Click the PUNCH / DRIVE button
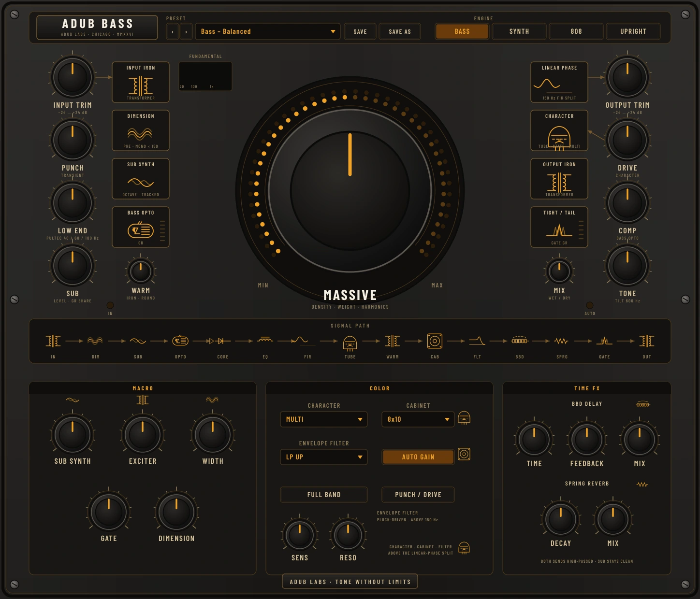Viewport: 700px width, 599px height. pyautogui.click(x=418, y=495)
